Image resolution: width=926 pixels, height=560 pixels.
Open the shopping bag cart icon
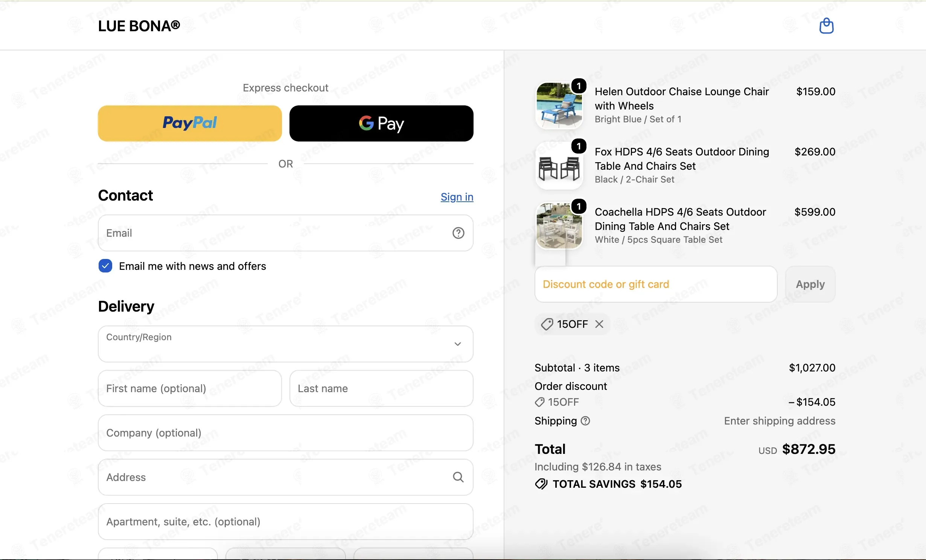[x=826, y=26]
